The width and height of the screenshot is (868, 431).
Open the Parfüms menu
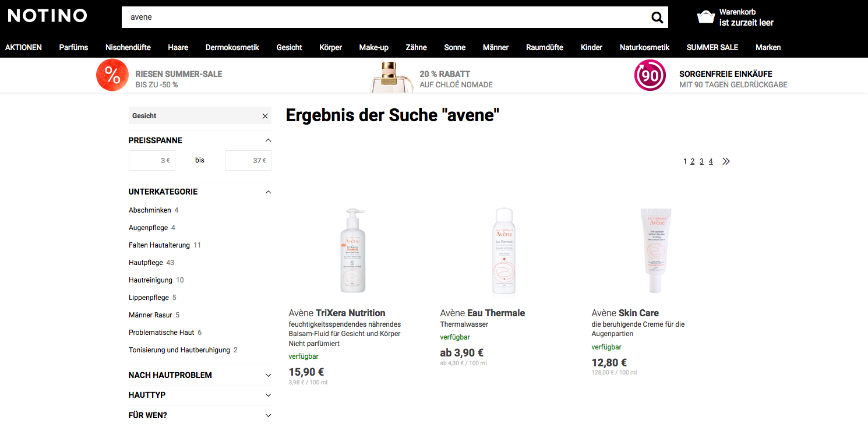coord(73,47)
